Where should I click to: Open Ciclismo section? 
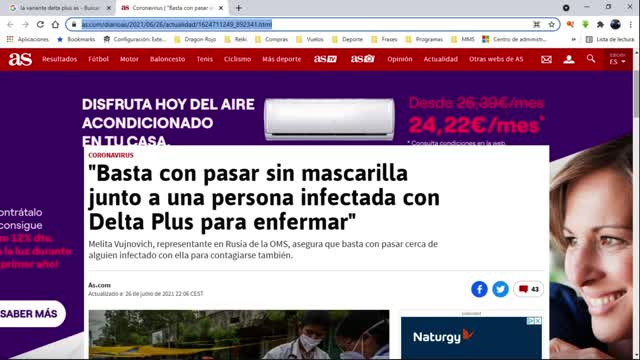(x=237, y=59)
